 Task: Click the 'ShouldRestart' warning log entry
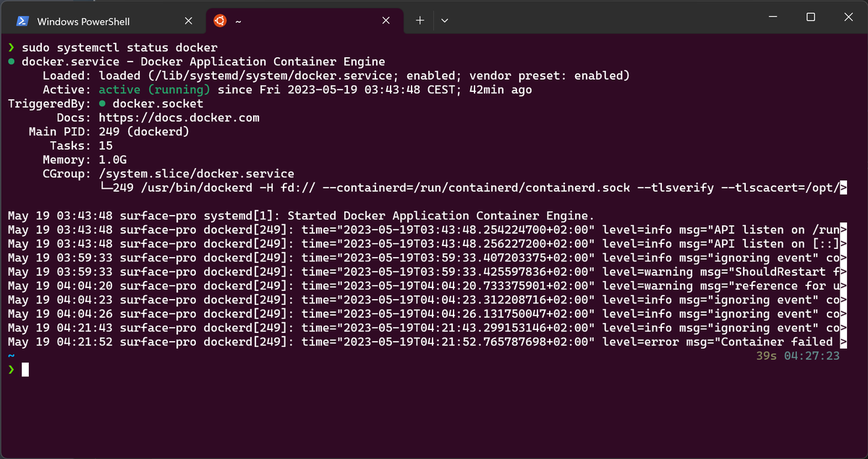tap(427, 271)
